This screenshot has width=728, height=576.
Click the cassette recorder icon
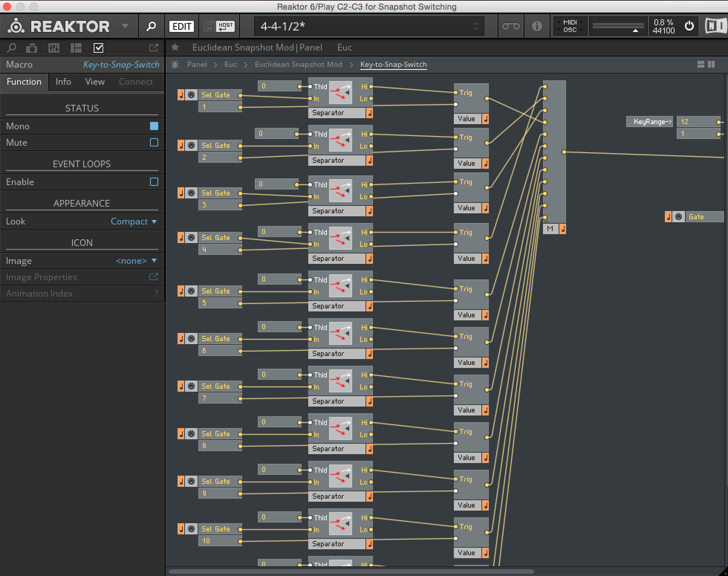click(511, 26)
